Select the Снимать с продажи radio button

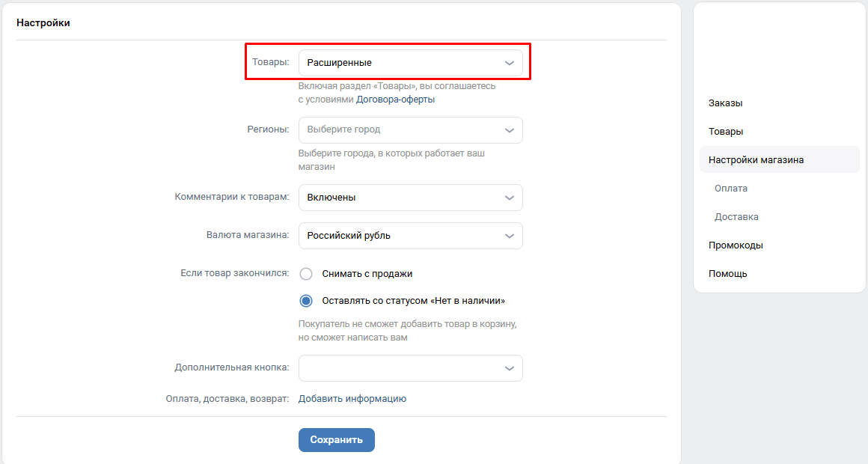pos(306,274)
